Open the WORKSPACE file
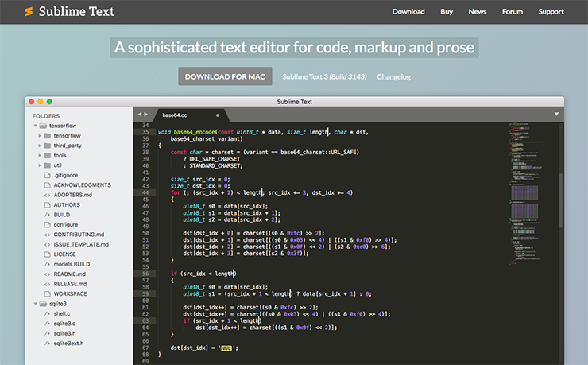 click(x=70, y=293)
